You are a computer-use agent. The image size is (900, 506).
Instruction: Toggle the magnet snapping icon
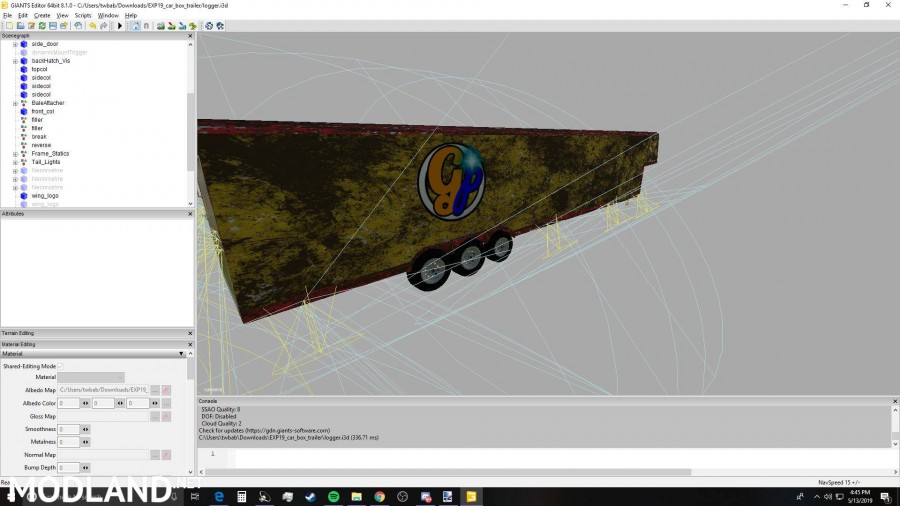[x=146, y=26]
